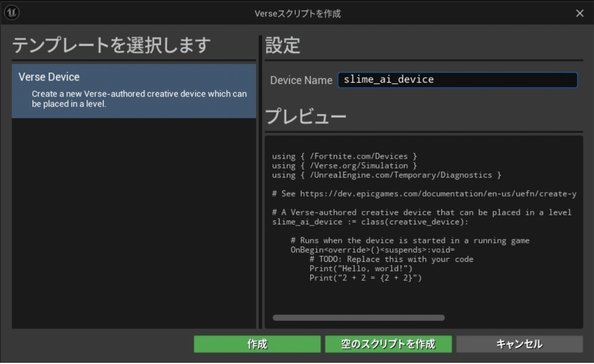Click the Print("Hello, world!") line
This screenshot has width=594, height=364.
click(x=360, y=269)
